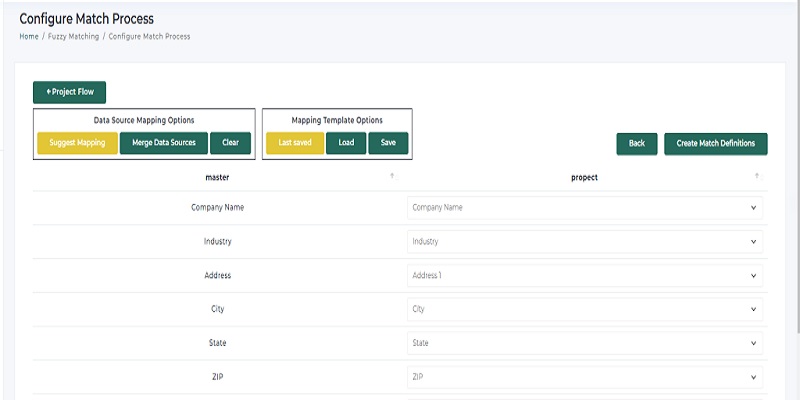Expand the ZIP mapping dropdown
This screenshot has width=800, height=400.
[585, 377]
